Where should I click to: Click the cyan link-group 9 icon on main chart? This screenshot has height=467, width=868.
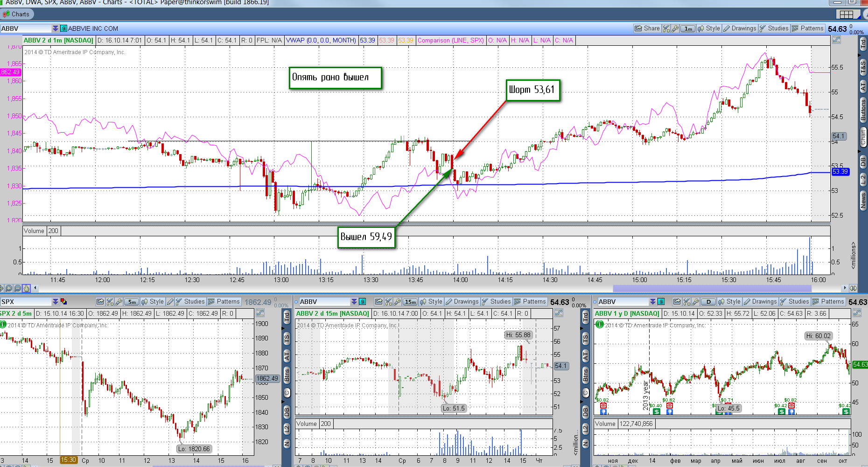(x=63, y=28)
